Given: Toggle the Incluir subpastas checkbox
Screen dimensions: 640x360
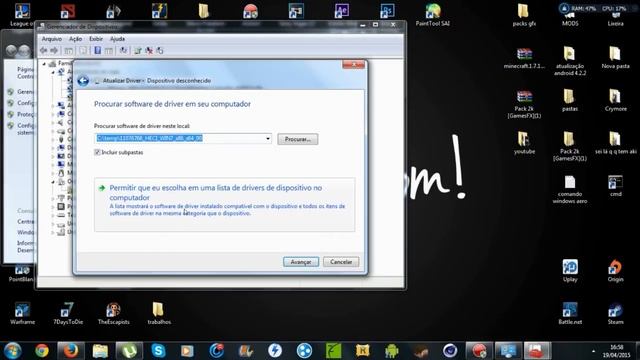Looking at the screenshot, I should 97,152.
